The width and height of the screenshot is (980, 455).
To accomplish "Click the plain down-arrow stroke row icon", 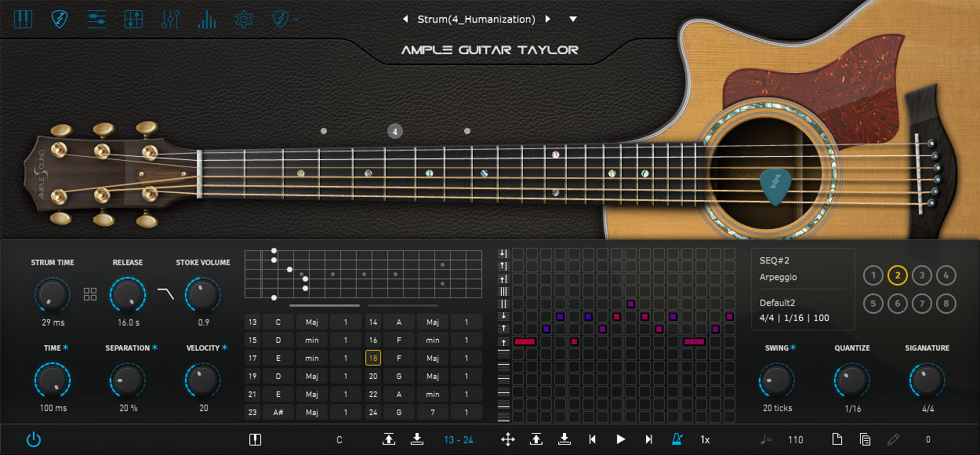I will pos(503,316).
